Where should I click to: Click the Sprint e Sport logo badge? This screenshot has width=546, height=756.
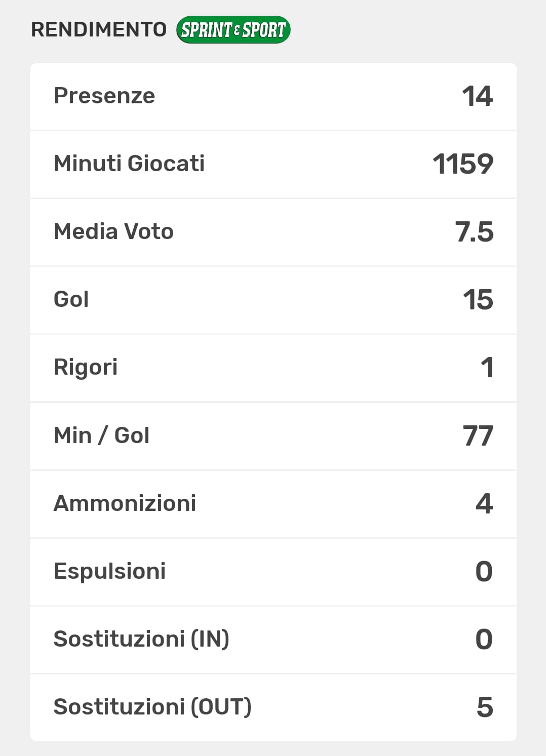tap(233, 30)
